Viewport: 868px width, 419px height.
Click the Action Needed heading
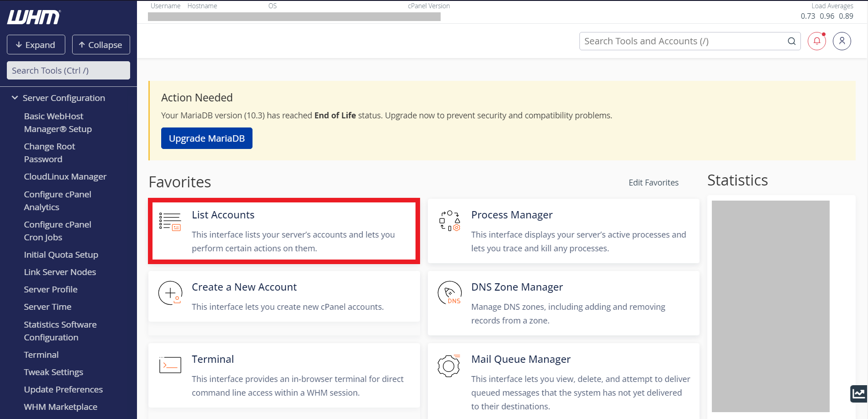coord(197,98)
